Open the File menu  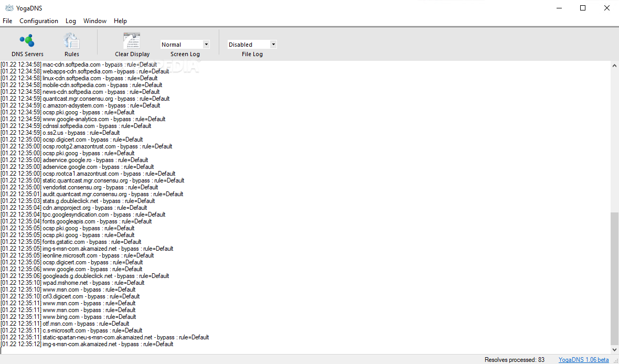point(7,21)
